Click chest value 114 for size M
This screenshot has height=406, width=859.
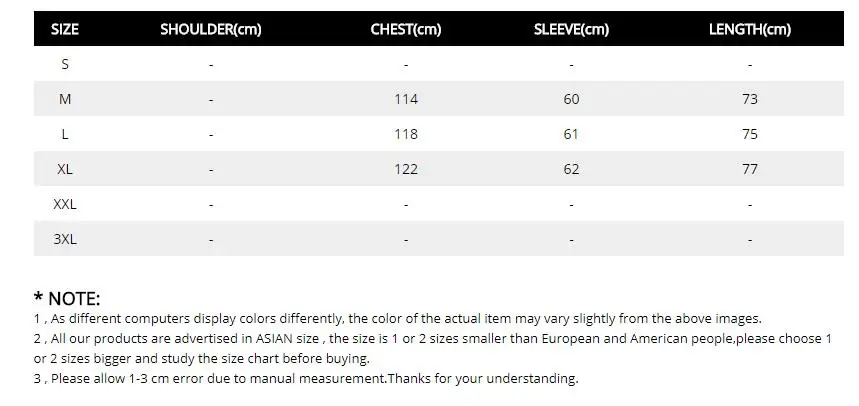pyautogui.click(x=406, y=99)
